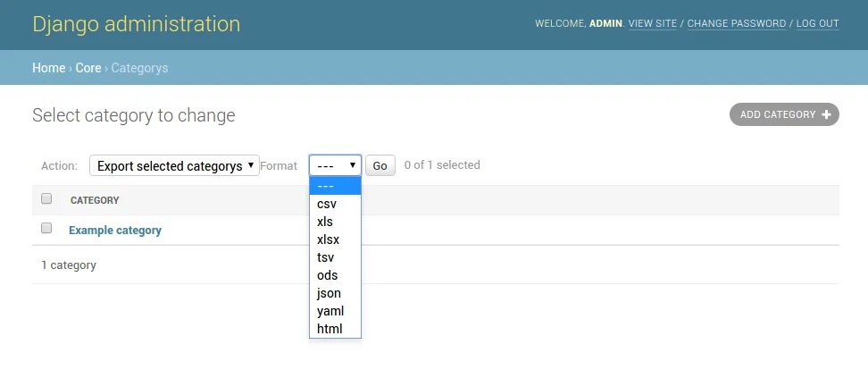Choose tsv export format
The height and width of the screenshot is (378, 868).
tap(335, 257)
